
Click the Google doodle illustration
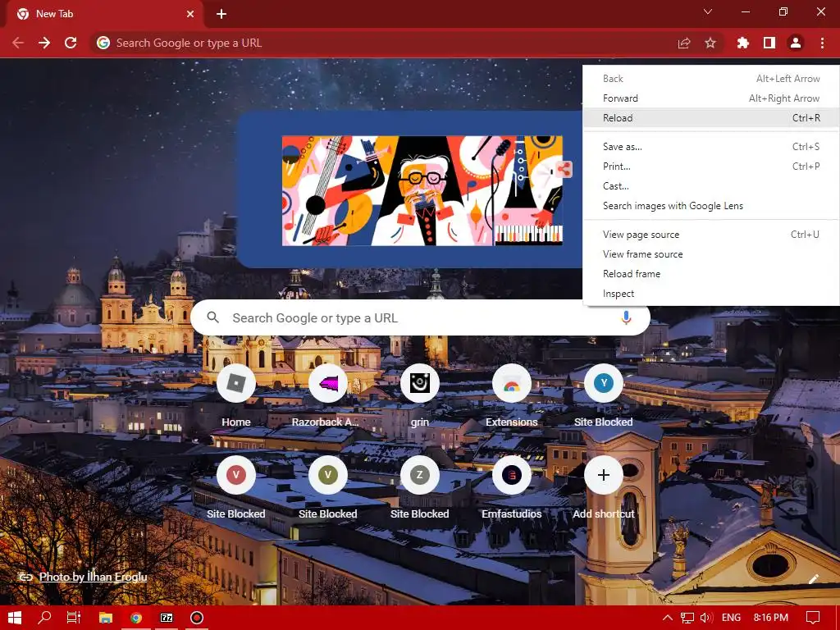click(422, 190)
